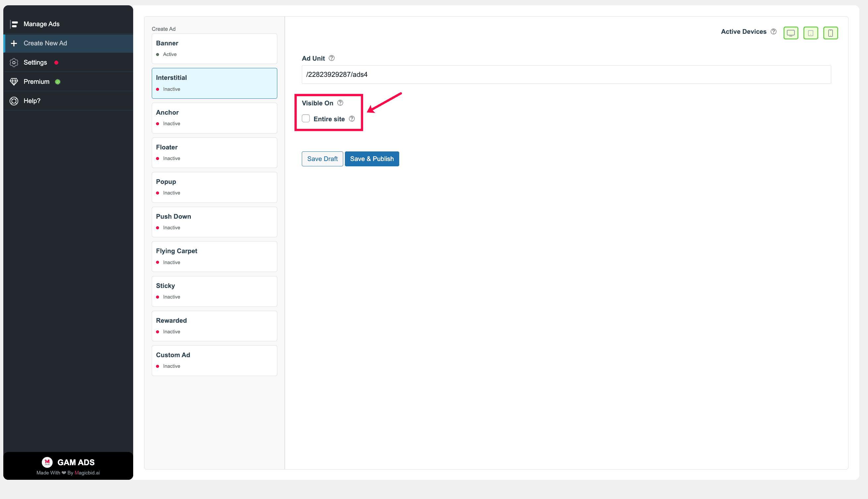Open the Help? menu item
Screen dimensions: 868x499
click(x=68, y=101)
